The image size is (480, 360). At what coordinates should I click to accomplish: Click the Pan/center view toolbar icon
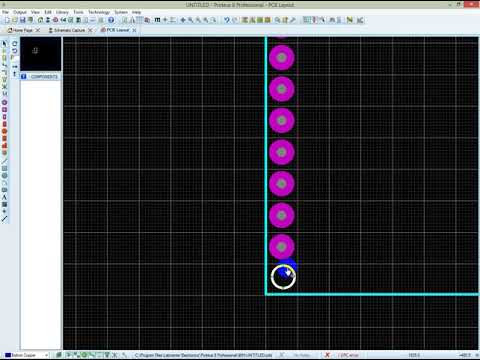(x=183, y=20)
